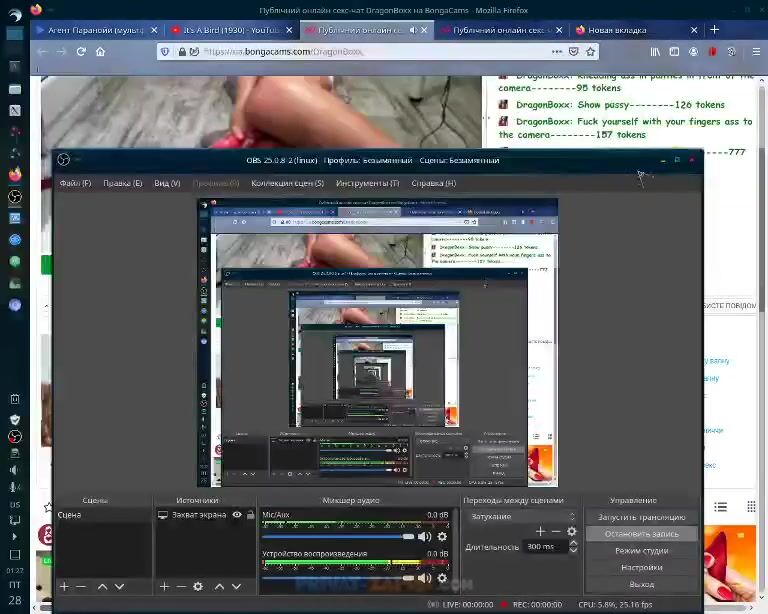
Task: Expand the Затухание transition dropdown
Action: point(520,516)
